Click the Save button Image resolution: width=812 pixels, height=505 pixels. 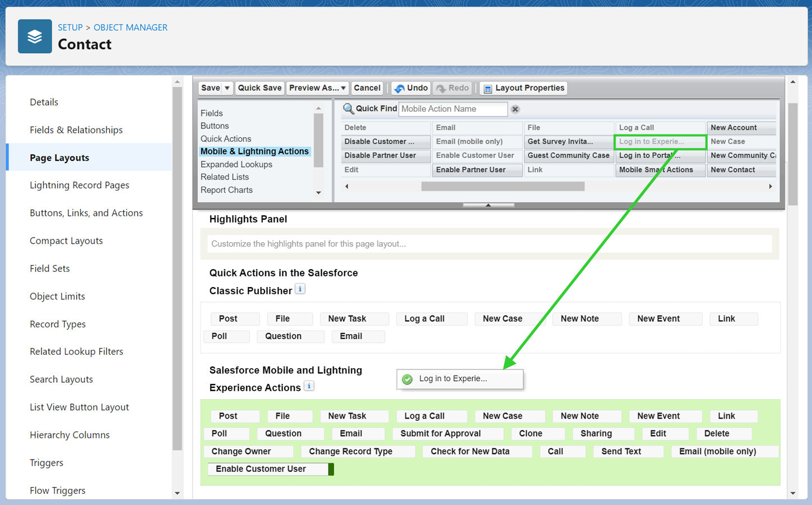click(211, 88)
